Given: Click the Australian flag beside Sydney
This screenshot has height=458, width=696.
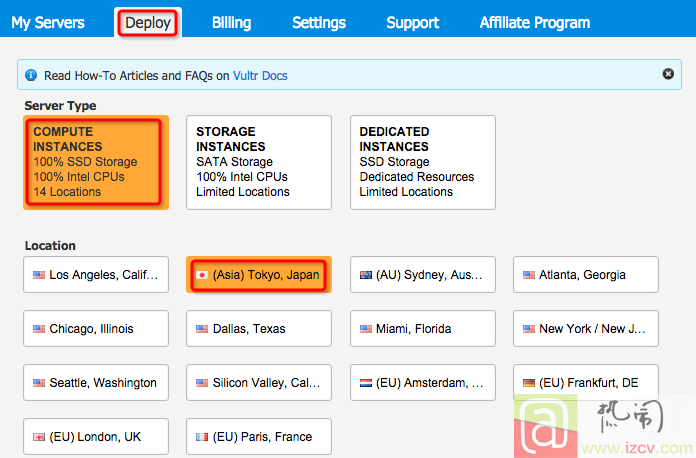Looking at the screenshot, I should pos(365,275).
